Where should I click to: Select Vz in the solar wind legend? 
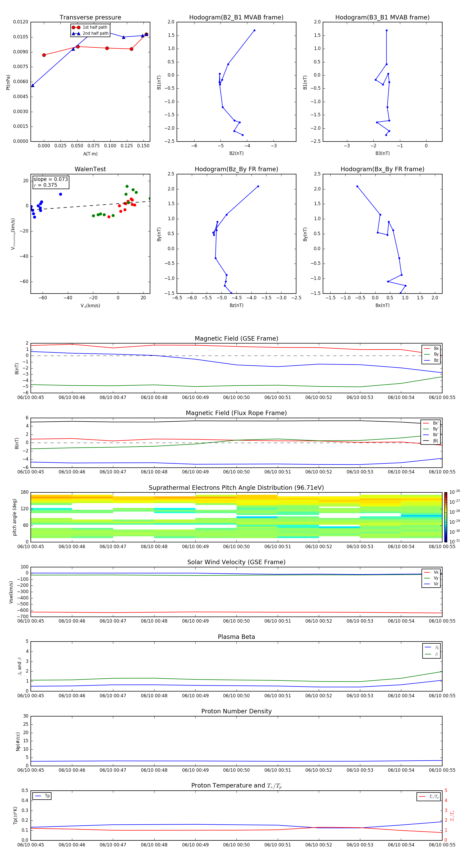[x=431, y=584]
